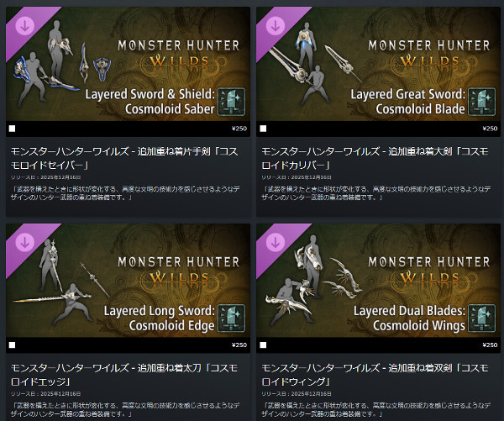Click the purple download icon on the Cosmoloid Wings card
Image resolution: width=504 pixels, height=421 pixels.
tap(276, 243)
